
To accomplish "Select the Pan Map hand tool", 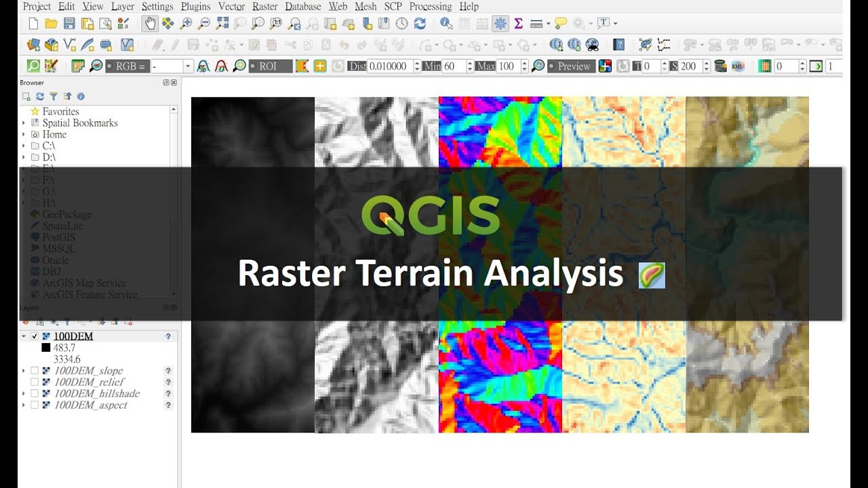I will click(150, 24).
